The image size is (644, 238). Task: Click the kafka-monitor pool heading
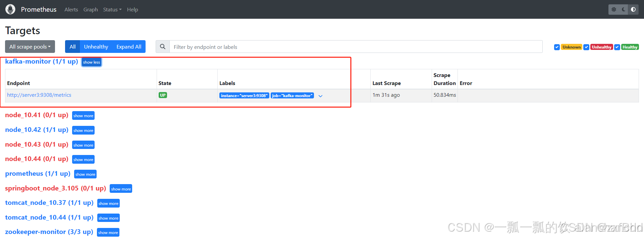[x=42, y=62]
